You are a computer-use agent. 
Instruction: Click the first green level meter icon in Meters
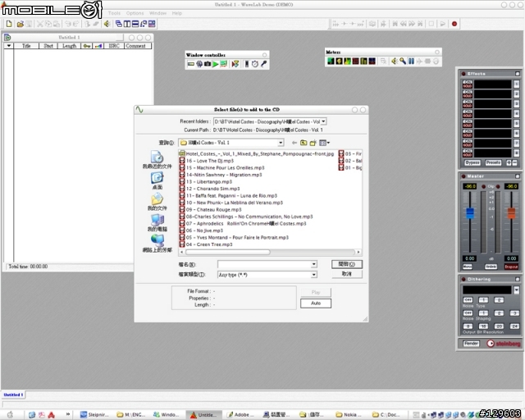point(331,61)
